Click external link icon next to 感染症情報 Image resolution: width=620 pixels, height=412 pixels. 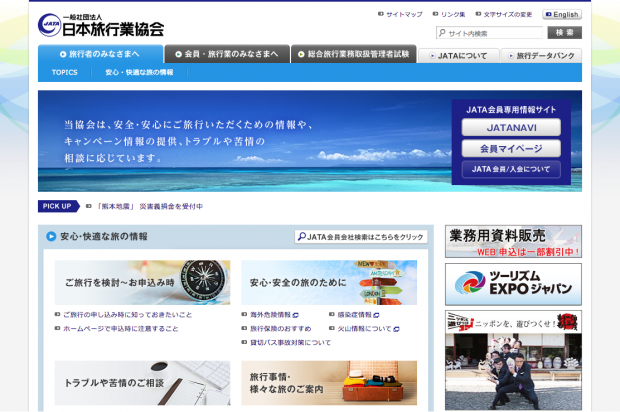coord(377,315)
